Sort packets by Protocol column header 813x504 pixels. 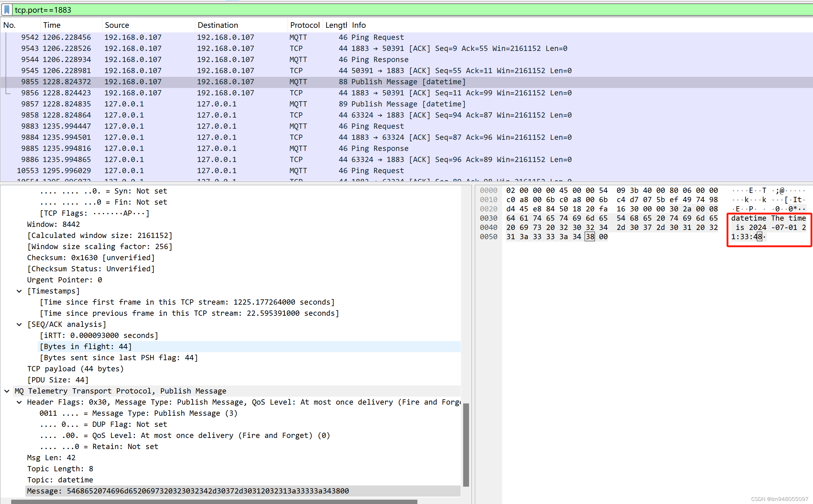tap(304, 25)
